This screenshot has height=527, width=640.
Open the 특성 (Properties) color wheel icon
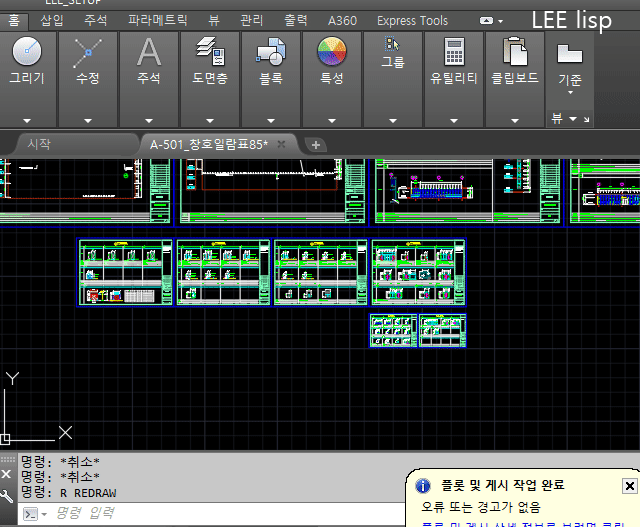pyautogui.click(x=332, y=51)
